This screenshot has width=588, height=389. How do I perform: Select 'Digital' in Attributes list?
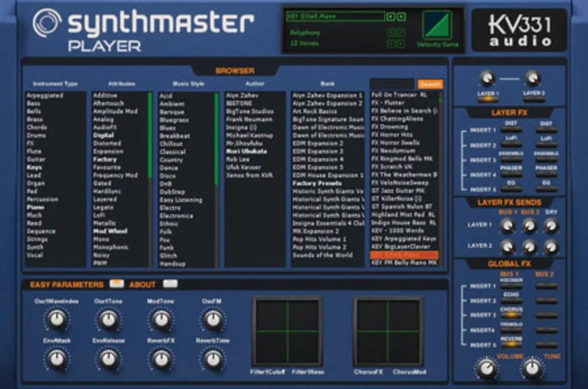103,135
